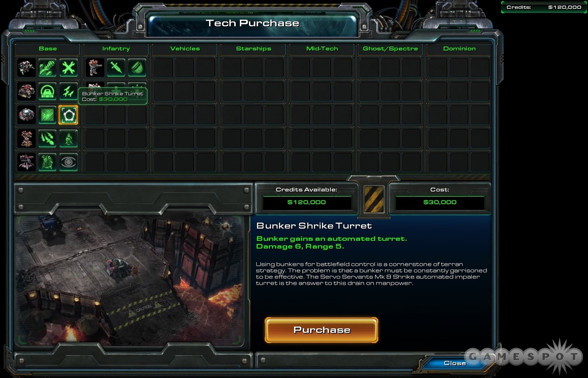Select the highlighted Bunker Shrike Turret icon
588x378 pixels.
tap(68, 115)
